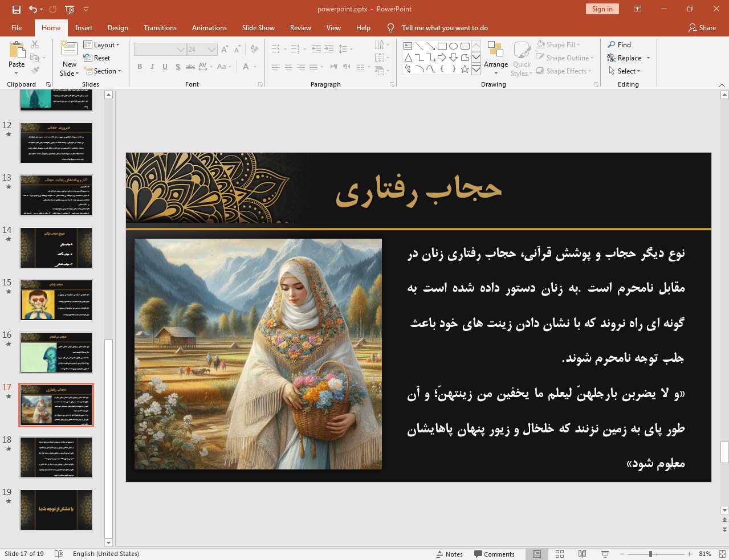Open the Review ribbon tab

tap(300, 27)
